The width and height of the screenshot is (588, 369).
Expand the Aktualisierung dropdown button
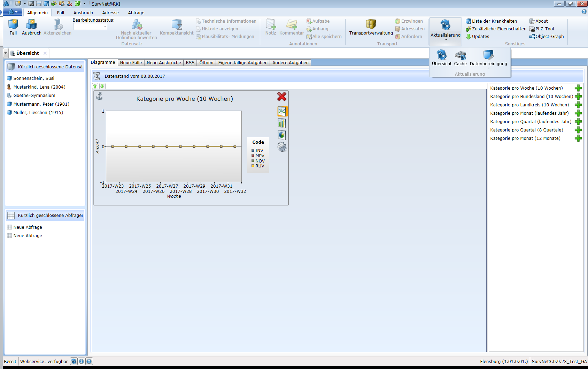pyautogui.click(x=446, y=39)
